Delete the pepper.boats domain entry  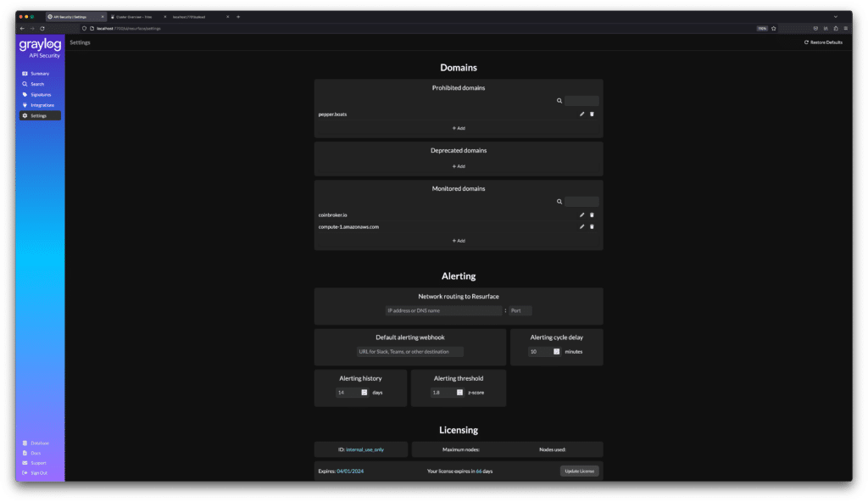click(x=592, y=114)
